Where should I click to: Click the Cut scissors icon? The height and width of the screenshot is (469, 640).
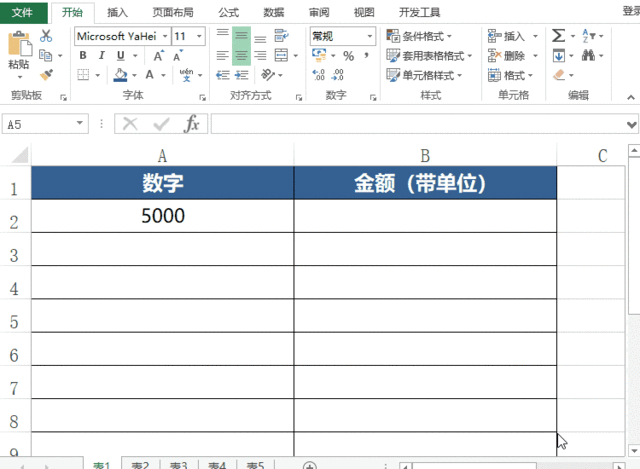[46, 36]
